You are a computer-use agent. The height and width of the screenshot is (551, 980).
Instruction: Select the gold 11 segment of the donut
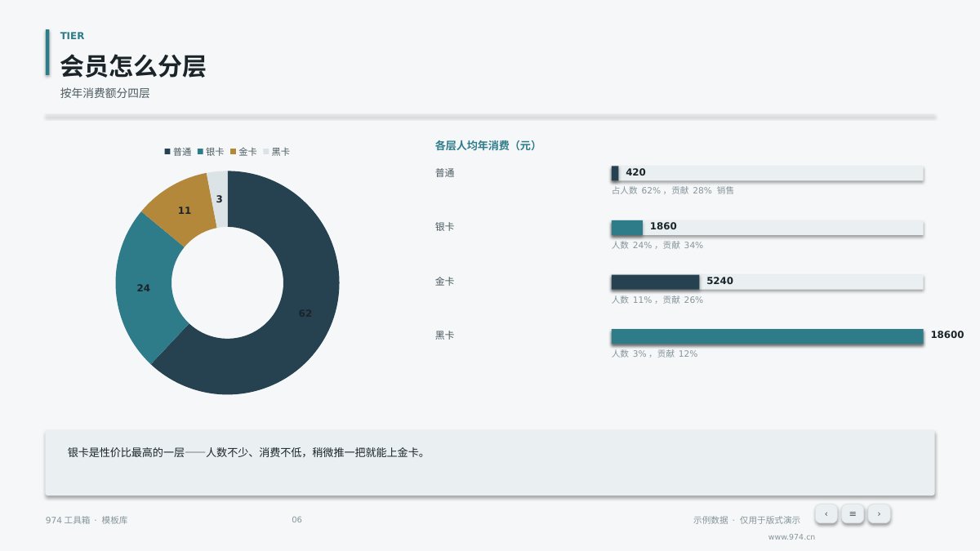[x=185, y=210]
